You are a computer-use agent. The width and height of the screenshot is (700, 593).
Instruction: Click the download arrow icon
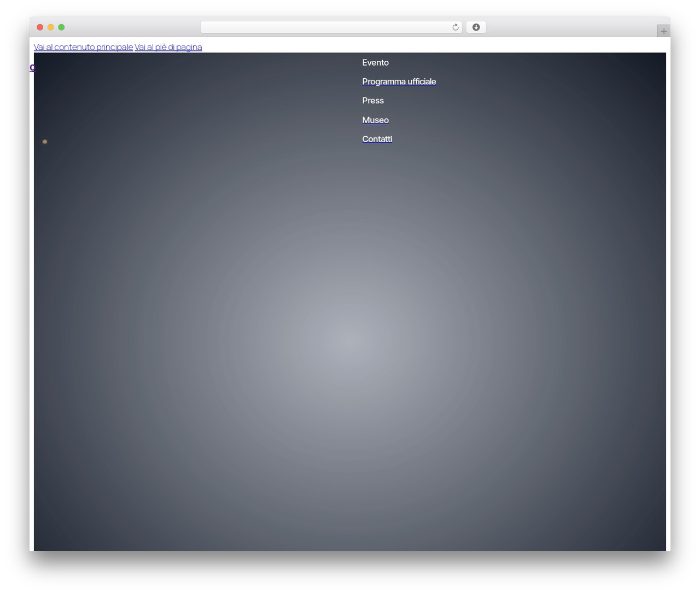476,27
